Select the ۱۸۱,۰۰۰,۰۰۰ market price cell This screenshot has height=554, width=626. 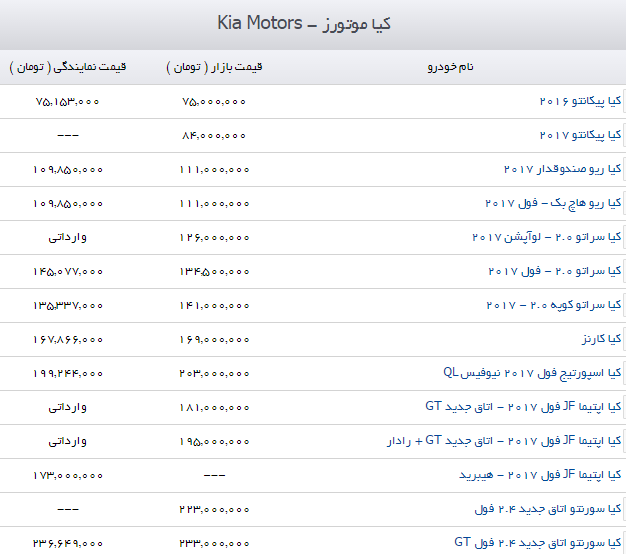click(214, 408)
